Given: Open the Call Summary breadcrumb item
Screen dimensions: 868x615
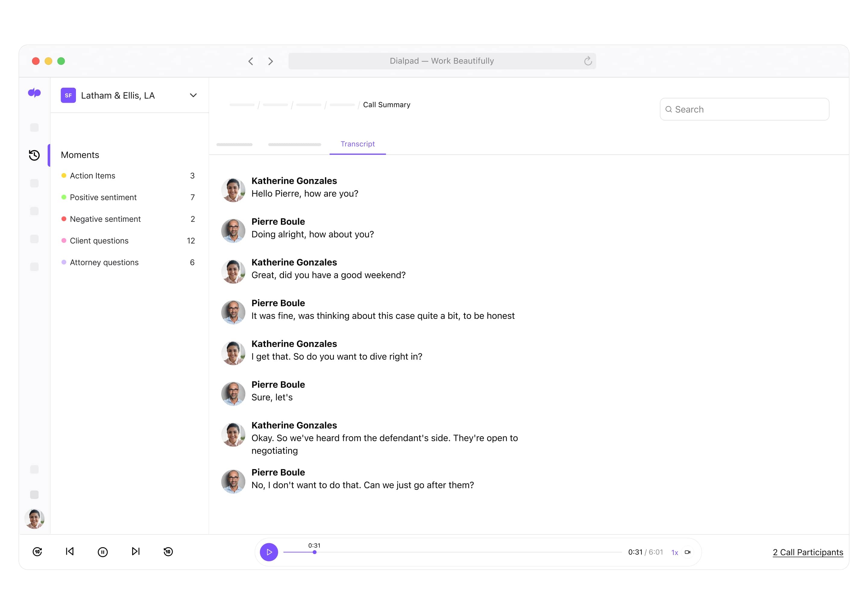Looking at the screenshot, I should coord(386,105).
